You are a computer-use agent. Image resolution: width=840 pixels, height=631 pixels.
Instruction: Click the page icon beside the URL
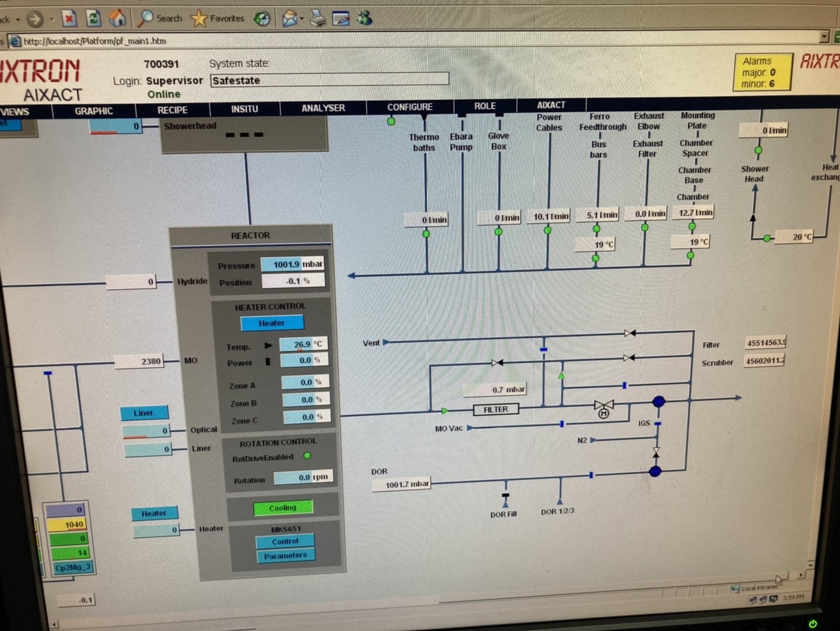tap(15, 41)
